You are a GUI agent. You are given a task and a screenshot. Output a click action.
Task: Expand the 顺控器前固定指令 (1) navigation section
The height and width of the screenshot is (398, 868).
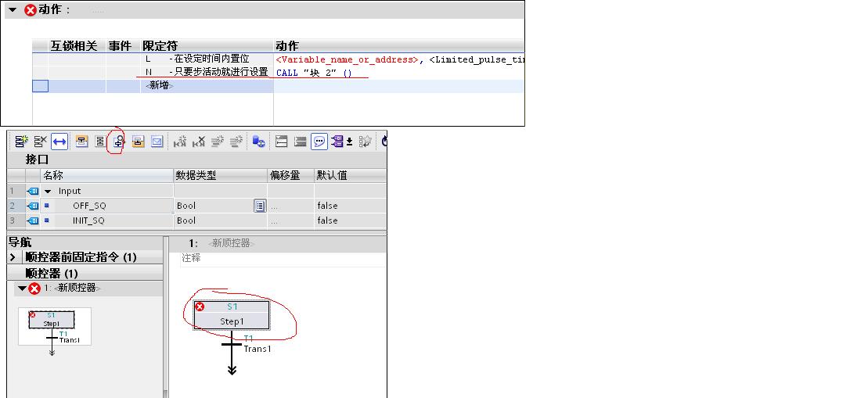pyautogui.click(x=13, y=257)
